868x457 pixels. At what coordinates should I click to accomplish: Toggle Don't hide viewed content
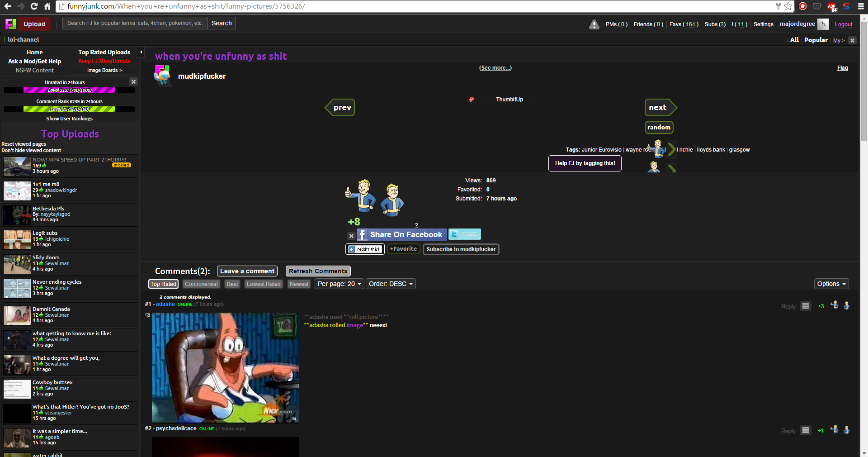pos(31,150)
